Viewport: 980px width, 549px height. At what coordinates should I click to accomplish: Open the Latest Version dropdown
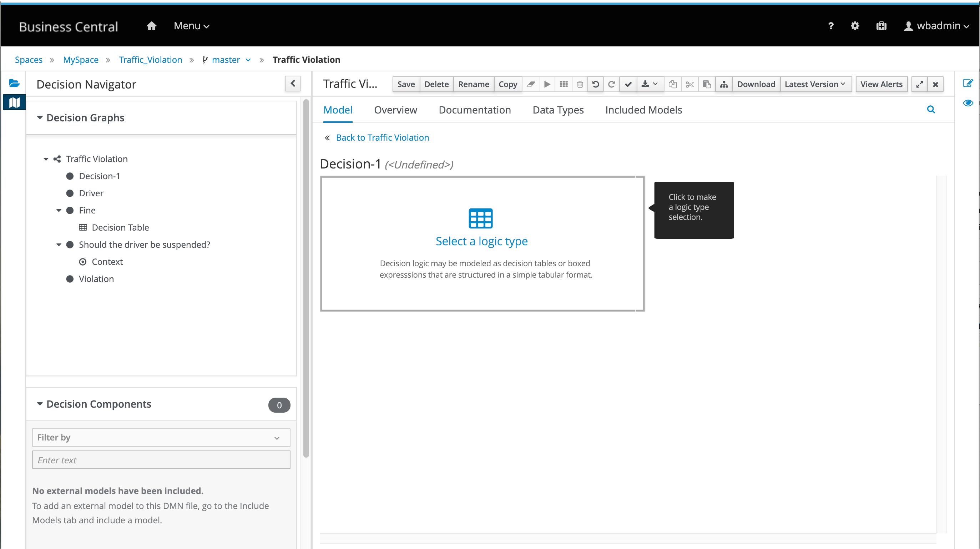[x=815, y=84]
